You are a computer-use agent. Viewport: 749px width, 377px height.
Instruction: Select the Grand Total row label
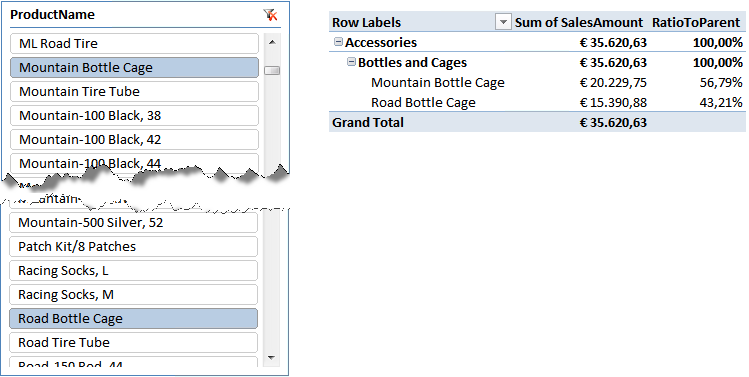click(x=368, y=123)
